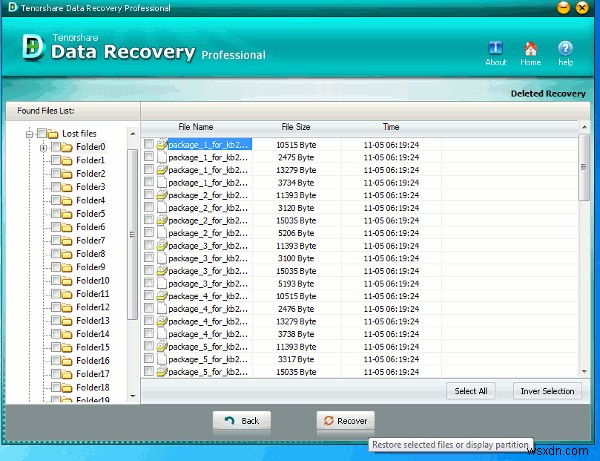Click file icon of the 3120 Byte row
The width and height of the screenshot is (600, 461).
162,207
